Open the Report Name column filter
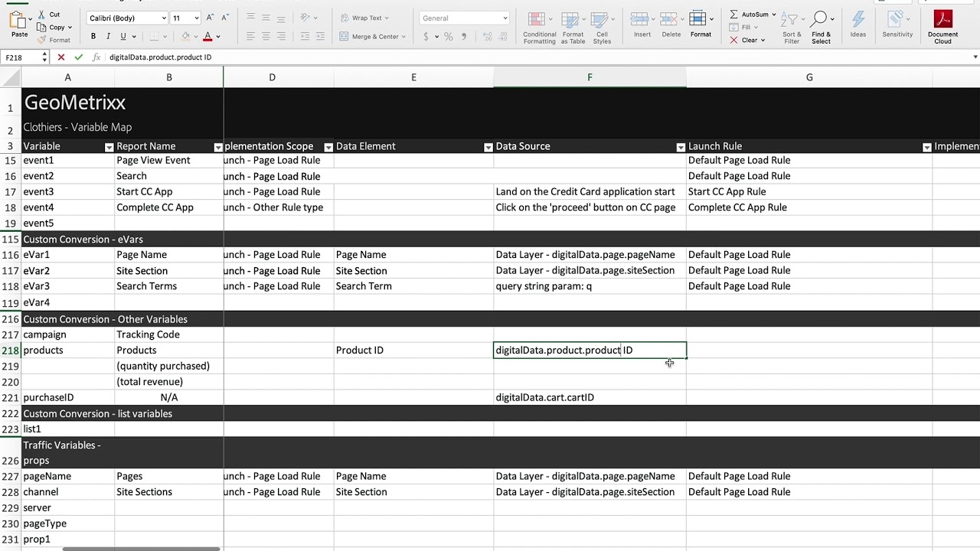 coord(218,147)
